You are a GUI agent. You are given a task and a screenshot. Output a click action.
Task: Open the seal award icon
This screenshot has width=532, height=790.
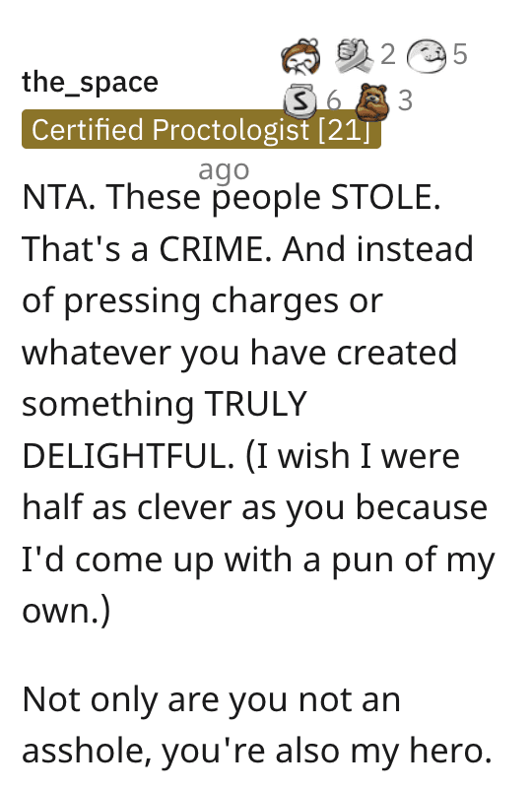click(x=427, y=55)
